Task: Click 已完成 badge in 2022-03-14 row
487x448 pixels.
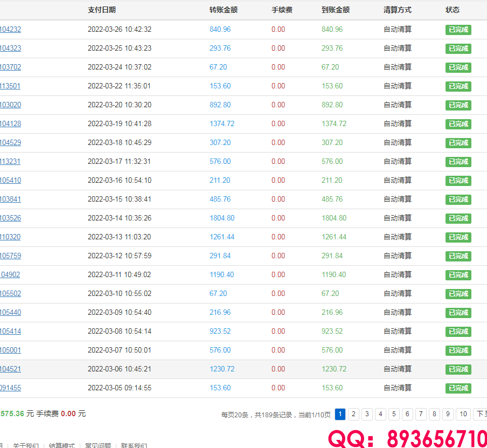Action: pyautogui.click(x=458, y=218)
